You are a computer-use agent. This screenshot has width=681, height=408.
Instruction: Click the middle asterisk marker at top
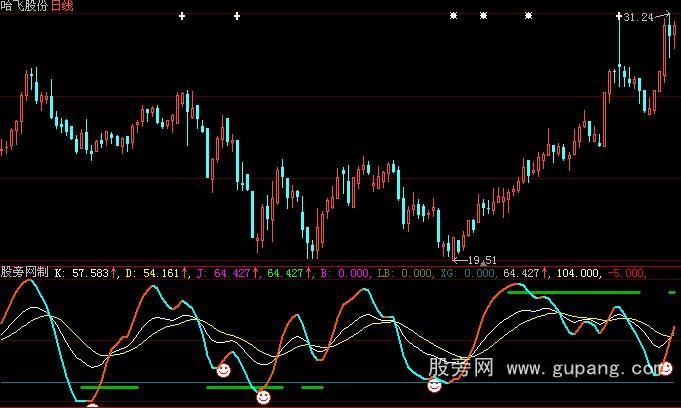click(x=483, y=16)
